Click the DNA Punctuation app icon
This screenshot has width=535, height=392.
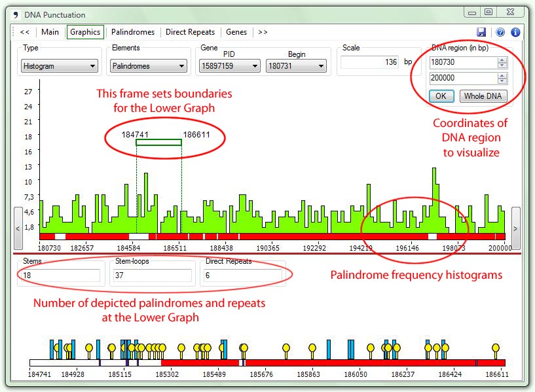click(16, 14)
